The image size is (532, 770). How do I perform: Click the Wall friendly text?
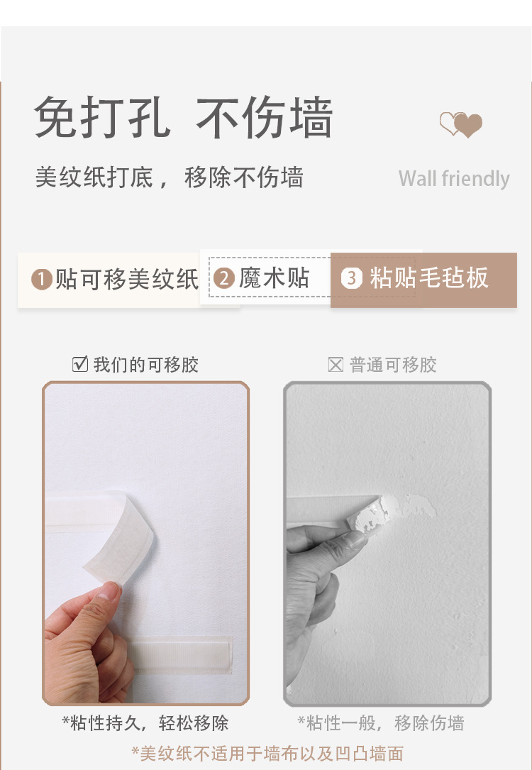tap(454, 179)
